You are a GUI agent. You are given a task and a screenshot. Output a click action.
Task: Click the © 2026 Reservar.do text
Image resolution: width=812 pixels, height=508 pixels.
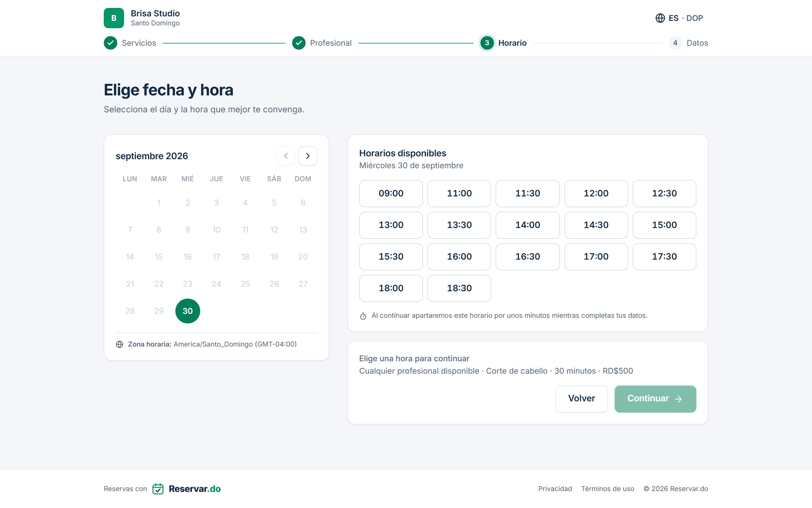pyautogui.click(x=676, y=489)
